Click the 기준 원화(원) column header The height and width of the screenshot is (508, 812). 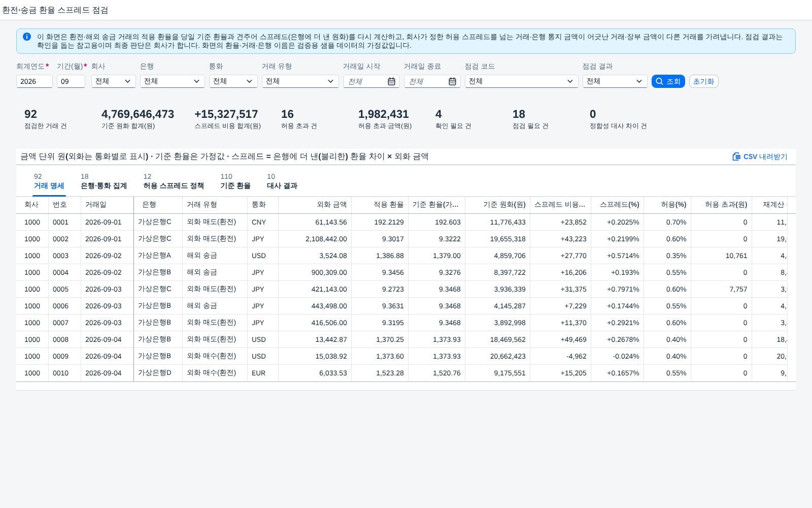pyautogui.click(x=497, y=205)
